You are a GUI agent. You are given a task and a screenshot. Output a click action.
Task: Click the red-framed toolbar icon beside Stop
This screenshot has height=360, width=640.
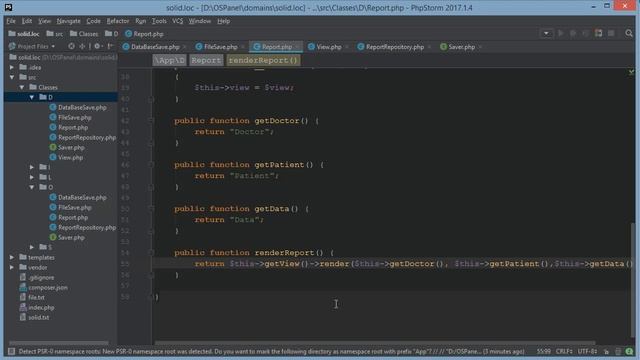click(x=598, y=33)
